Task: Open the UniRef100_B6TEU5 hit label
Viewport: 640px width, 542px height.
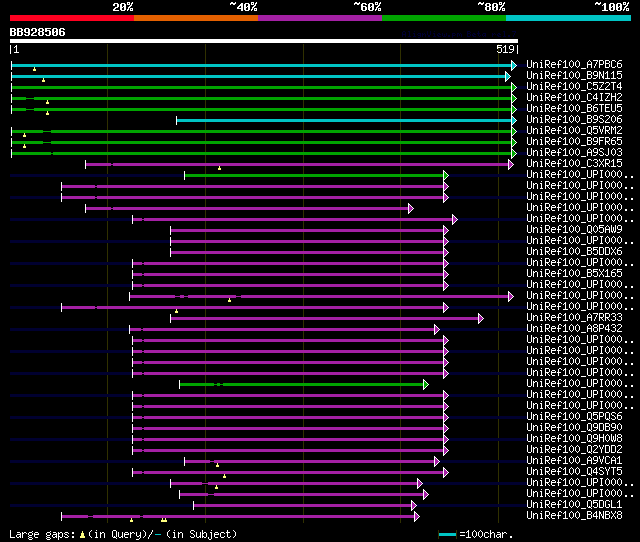Action: point(574,109)
